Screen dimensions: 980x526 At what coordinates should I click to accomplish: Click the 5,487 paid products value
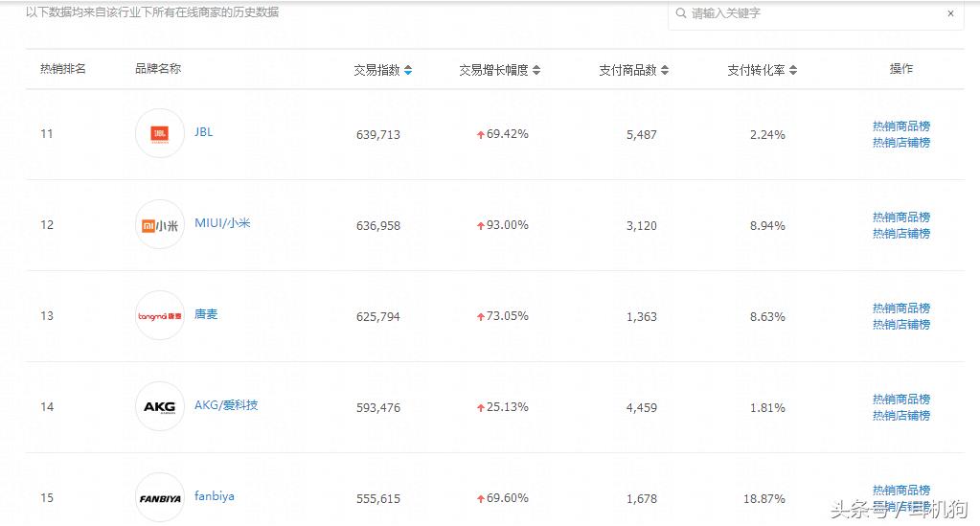point(642,134)
